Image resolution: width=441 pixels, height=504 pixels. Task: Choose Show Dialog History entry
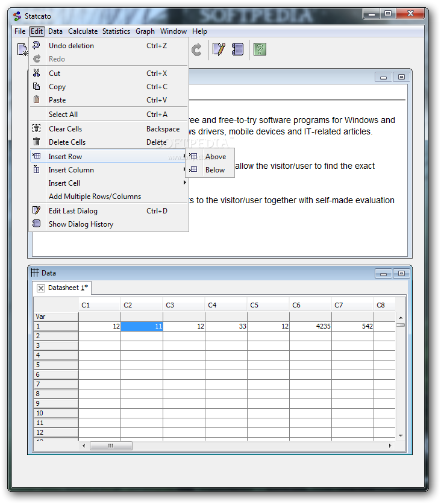[109, 224]
